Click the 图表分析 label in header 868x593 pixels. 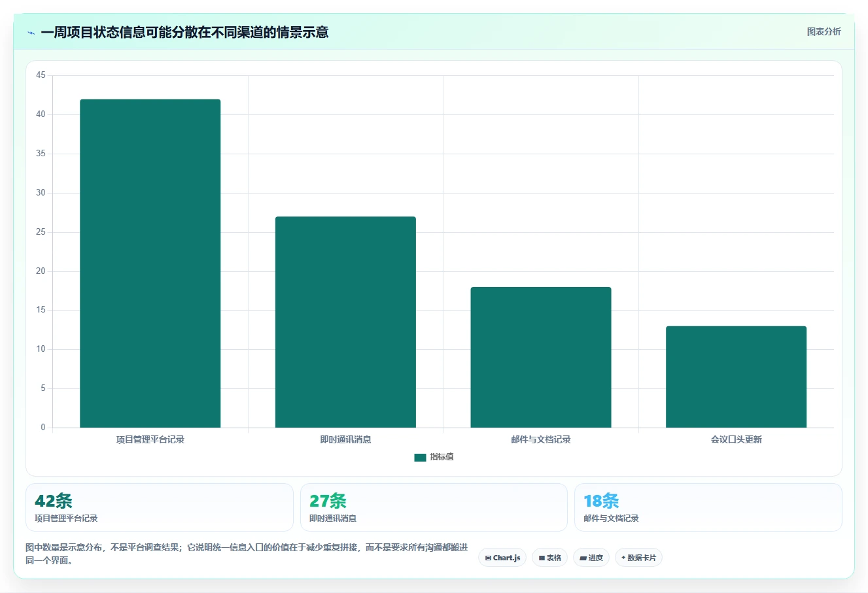click(x=824, y=31)
